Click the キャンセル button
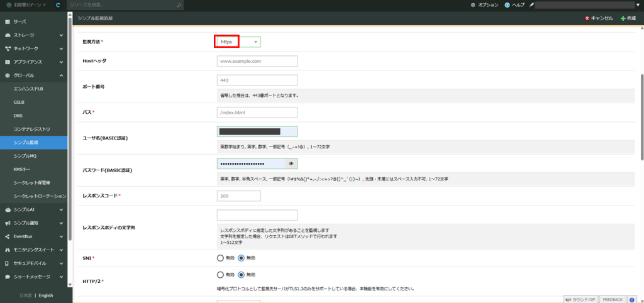 (599, 19)
